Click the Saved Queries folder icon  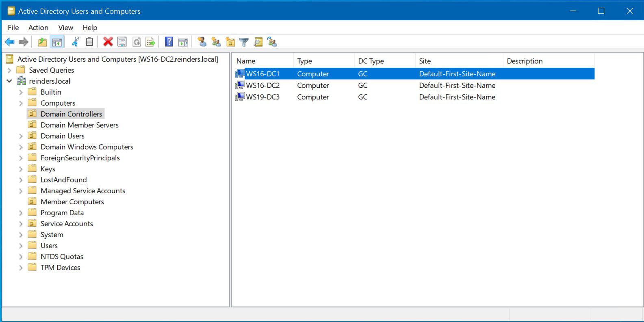(21, 70)
